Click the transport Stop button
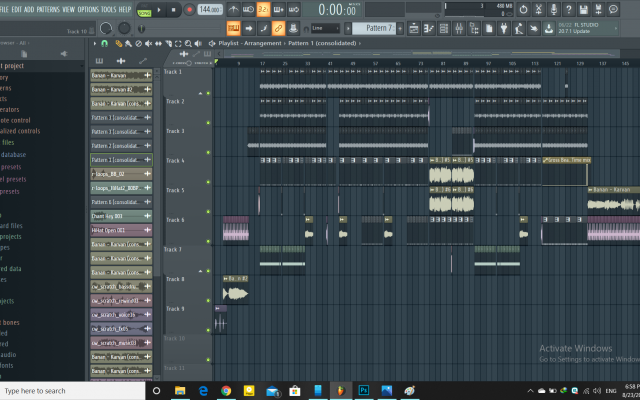The width and height of the screenshot is (640, 400). (173, 10)
